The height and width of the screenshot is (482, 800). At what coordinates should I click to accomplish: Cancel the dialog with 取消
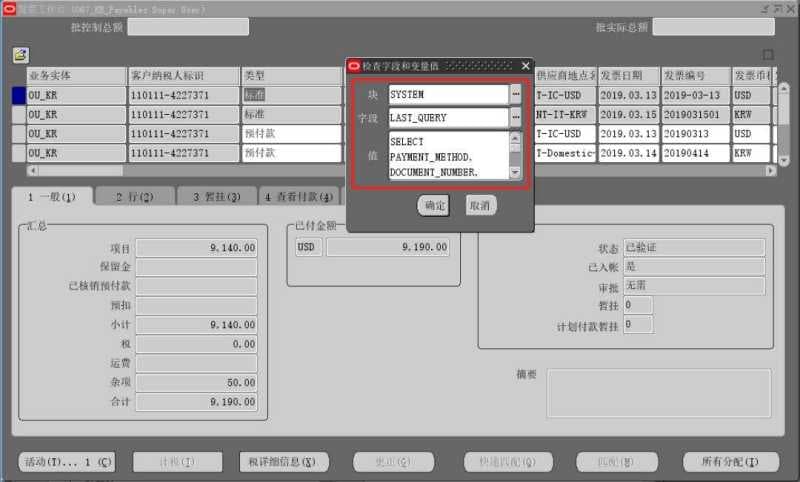click(480, 206)
